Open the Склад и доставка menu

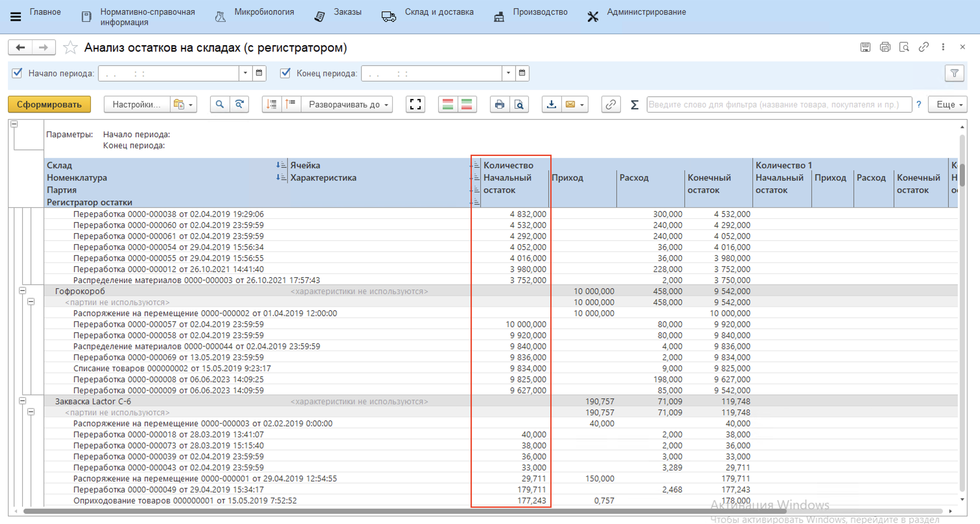click(439, 12)
